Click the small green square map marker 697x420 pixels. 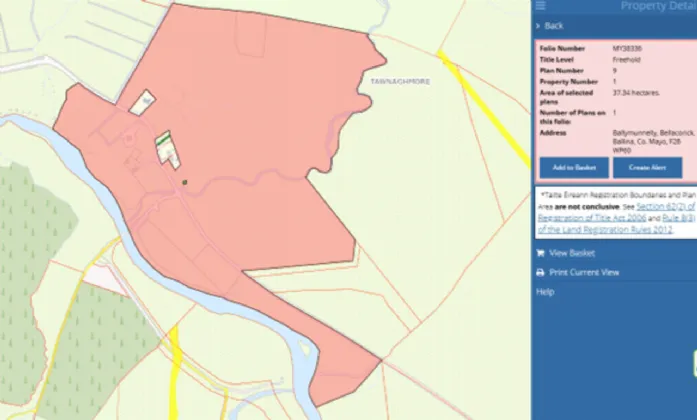184,182
